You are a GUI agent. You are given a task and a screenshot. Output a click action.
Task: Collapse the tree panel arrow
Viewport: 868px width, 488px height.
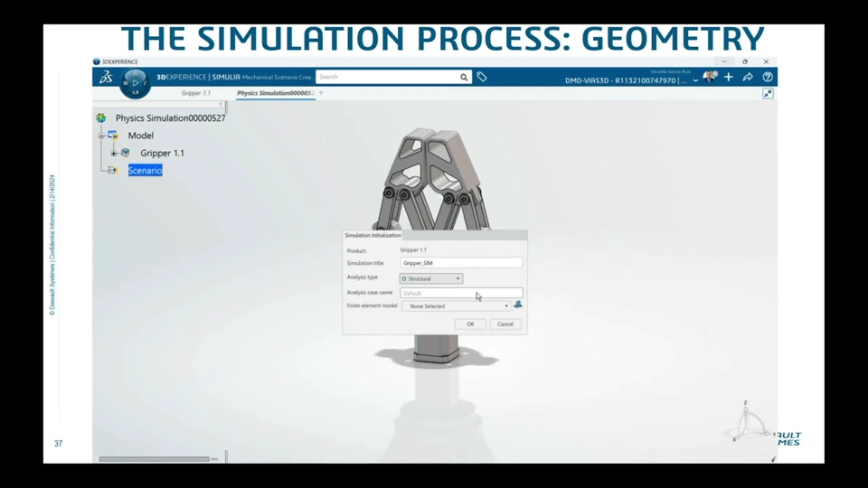(x=221, y=104)
